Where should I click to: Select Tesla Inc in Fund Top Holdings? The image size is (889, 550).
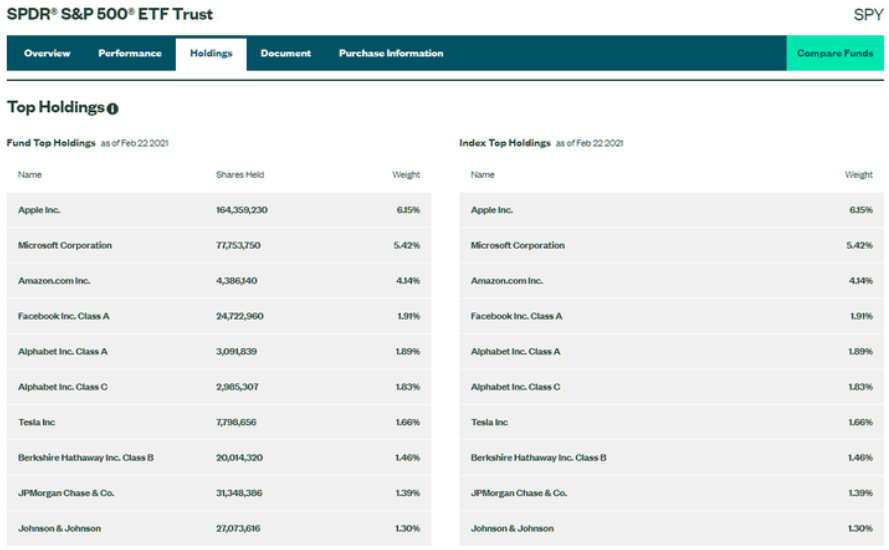click(x=36, y=422)
